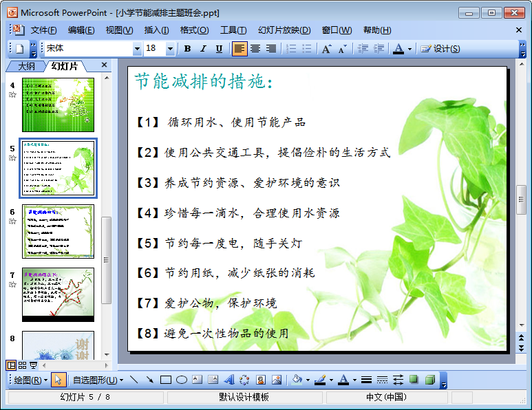
Task: Click Line Style icon
Action: (366, 380)
